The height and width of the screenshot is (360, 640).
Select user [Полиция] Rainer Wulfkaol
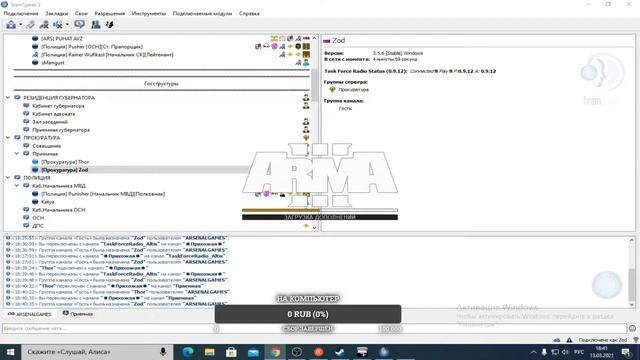click(x=107, y=55)
